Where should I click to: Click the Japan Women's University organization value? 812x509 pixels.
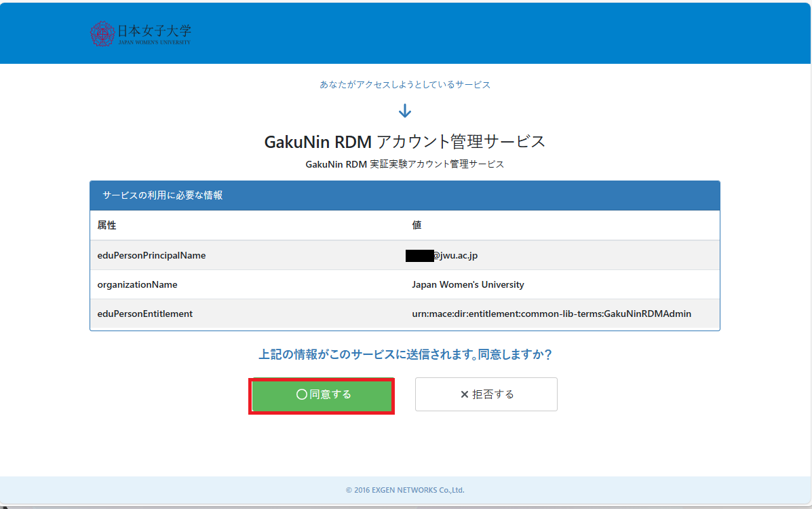[467, 284]
